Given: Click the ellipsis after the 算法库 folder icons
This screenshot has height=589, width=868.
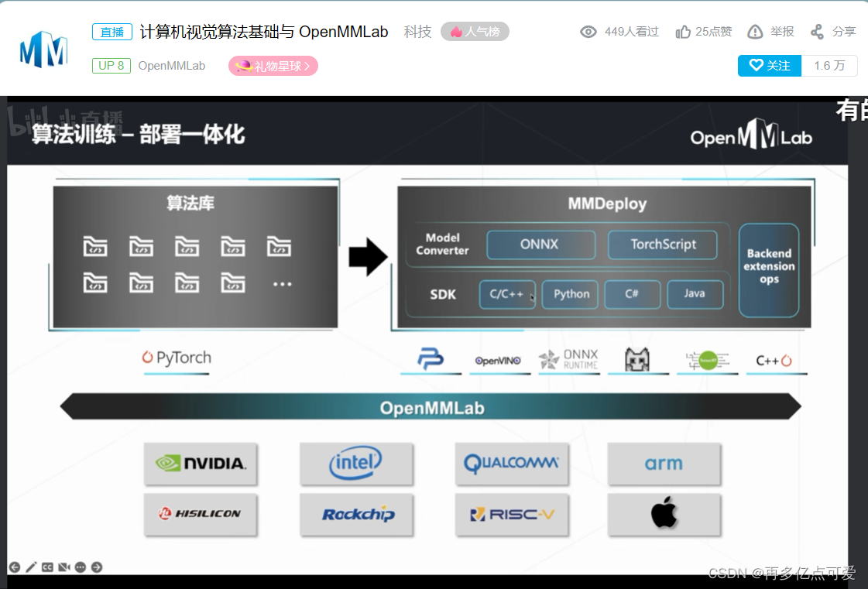Looking at the screenshot, I should pos(283,284).
